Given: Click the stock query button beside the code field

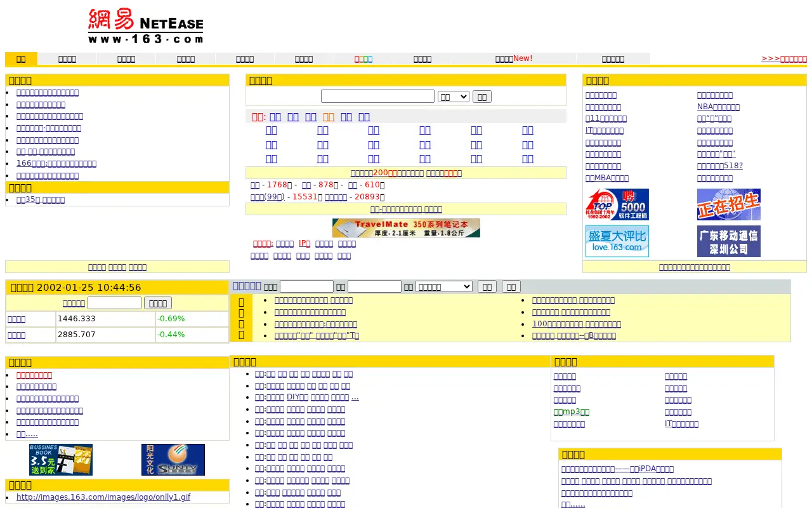Looking at the screenshot, I should coord(158,303).
